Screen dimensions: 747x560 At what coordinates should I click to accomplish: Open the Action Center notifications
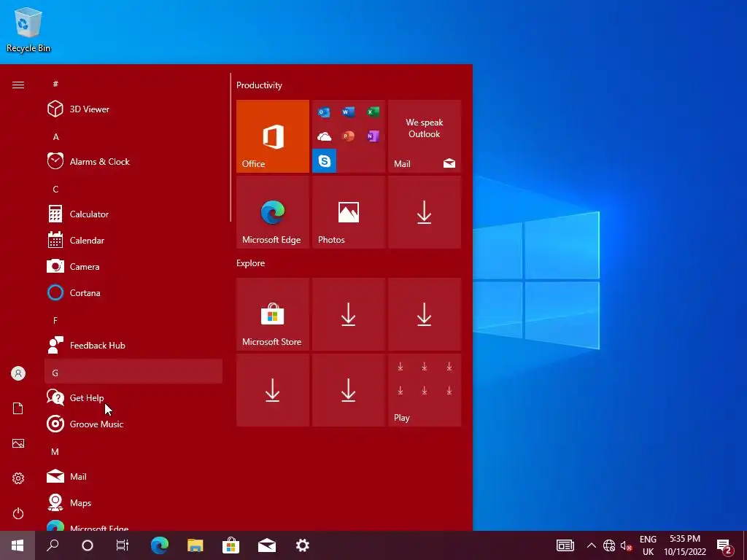coord(725,545)
